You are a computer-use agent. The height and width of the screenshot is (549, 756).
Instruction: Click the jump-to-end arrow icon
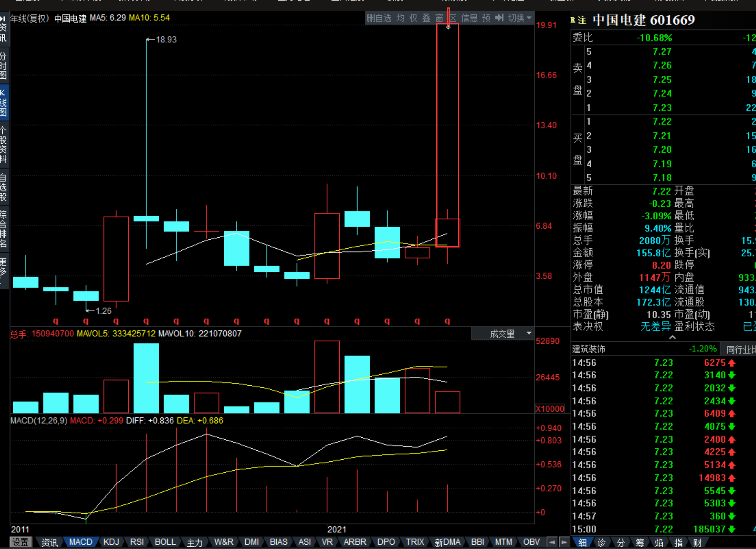point(499,18)
